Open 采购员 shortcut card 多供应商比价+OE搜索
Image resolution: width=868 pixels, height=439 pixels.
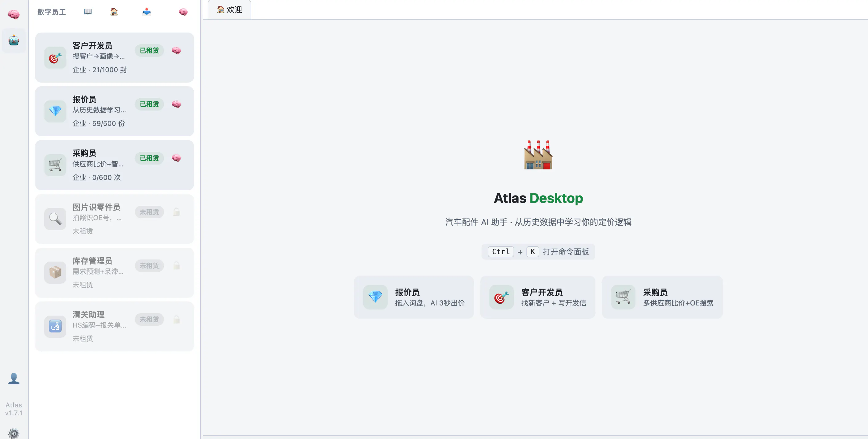coord(663,297)
